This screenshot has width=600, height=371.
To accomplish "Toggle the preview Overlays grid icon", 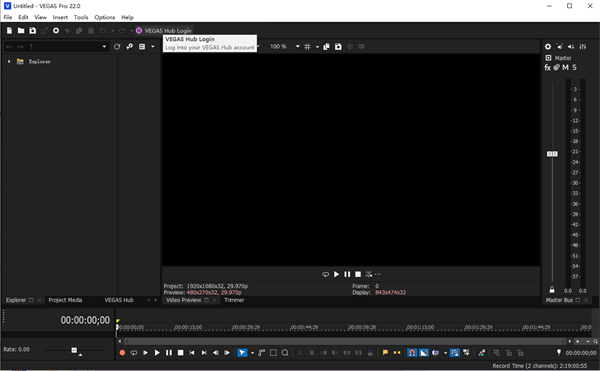I will [x=307, y=47].
